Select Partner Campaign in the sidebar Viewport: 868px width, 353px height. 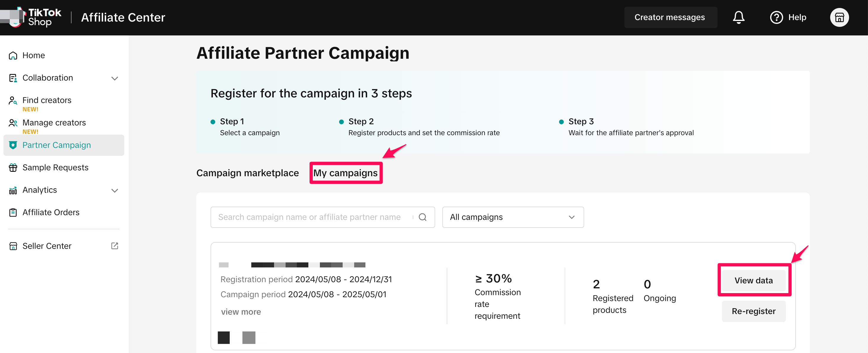coord(56,145)
